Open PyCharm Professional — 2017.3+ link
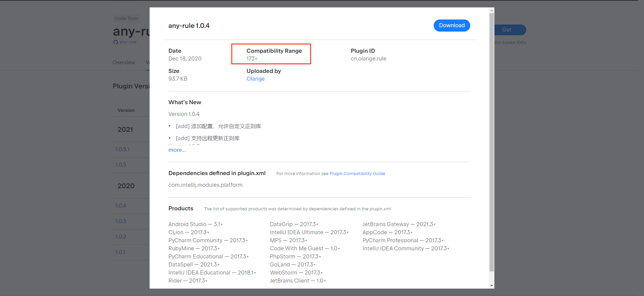 pyautogui.click(x=403, y=240)
